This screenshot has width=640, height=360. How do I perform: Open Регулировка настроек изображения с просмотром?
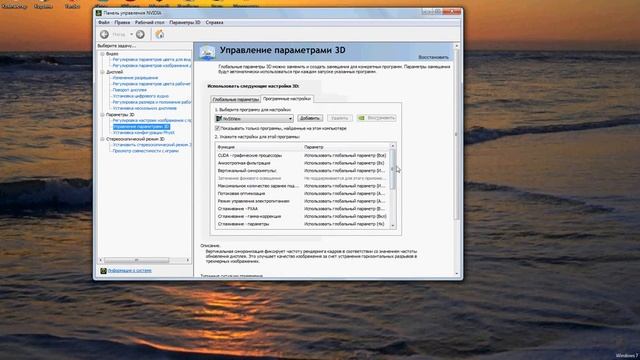pyautogui.click(x=152, y=120)
